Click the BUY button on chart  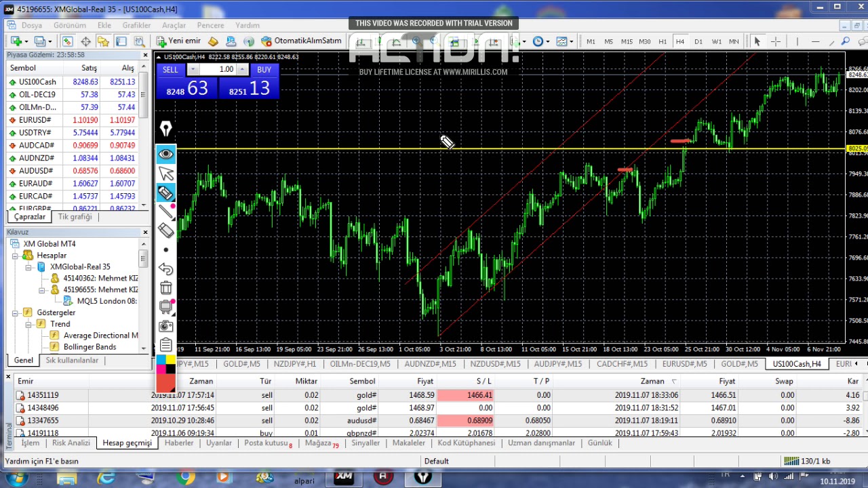(x=264, y=70)
